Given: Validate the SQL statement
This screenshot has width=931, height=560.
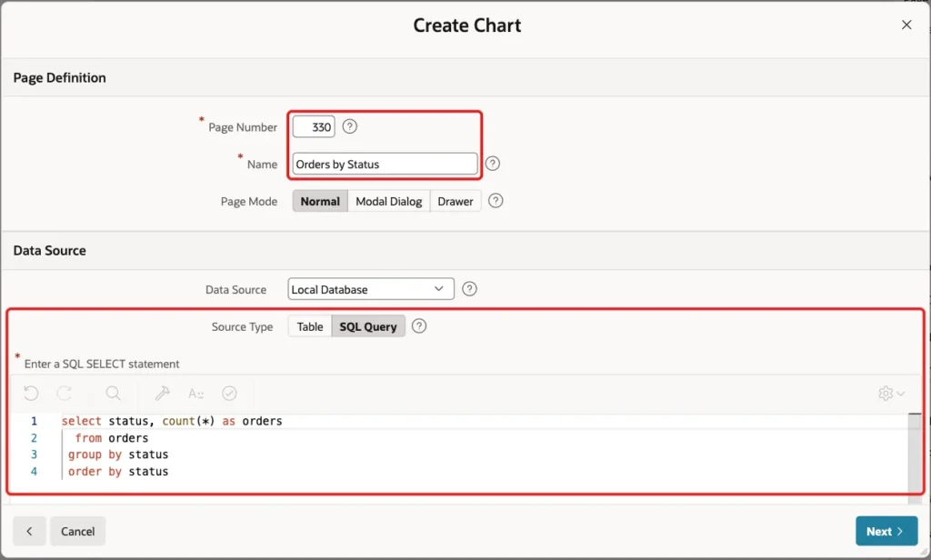Looking at the screenshot, I should pos(229,393).
